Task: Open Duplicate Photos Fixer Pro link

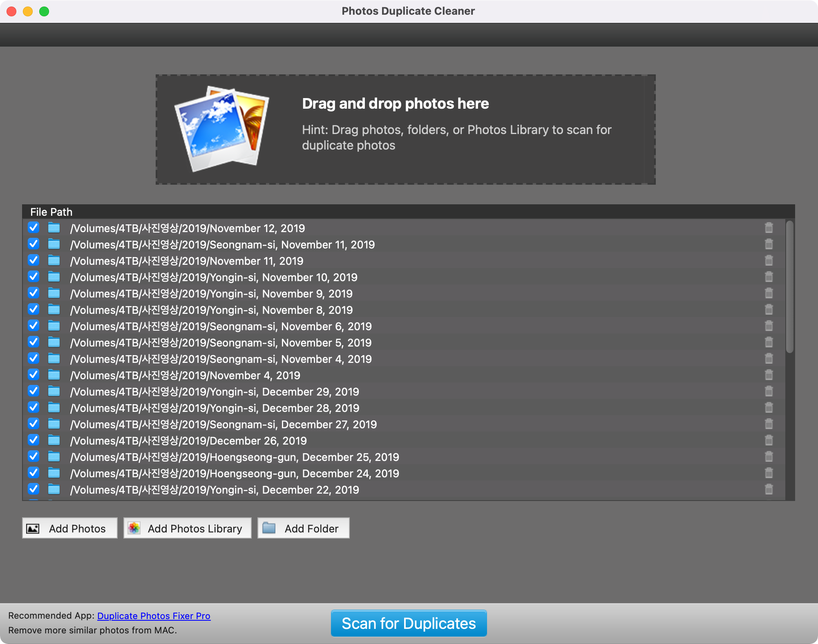Action: [x=154, y=616]
